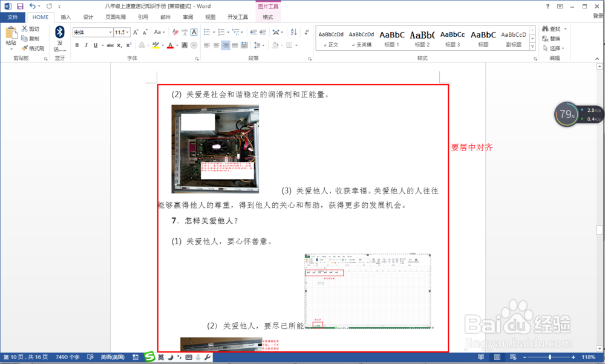Apply bold formatting to text

click(x=76, y=45)
